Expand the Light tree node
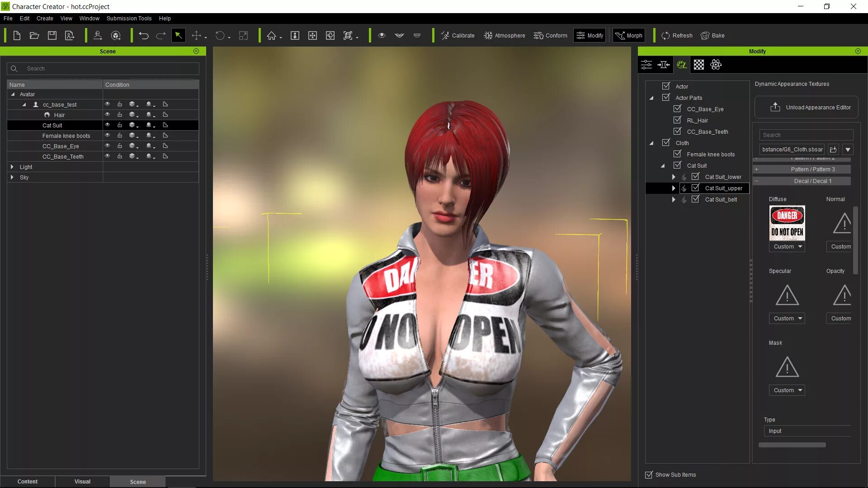The width and height of the screenshot is (868, 488). (12, 167)
